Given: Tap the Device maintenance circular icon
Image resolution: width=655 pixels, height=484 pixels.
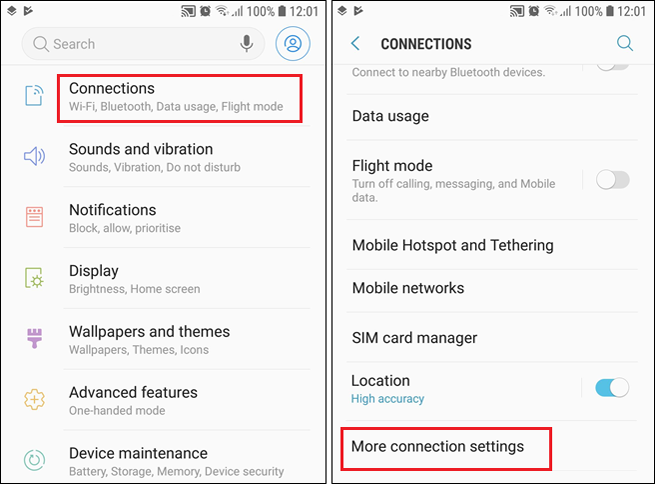Looking at the screenshot, I should pyautogui.click(x=34, y=460).
